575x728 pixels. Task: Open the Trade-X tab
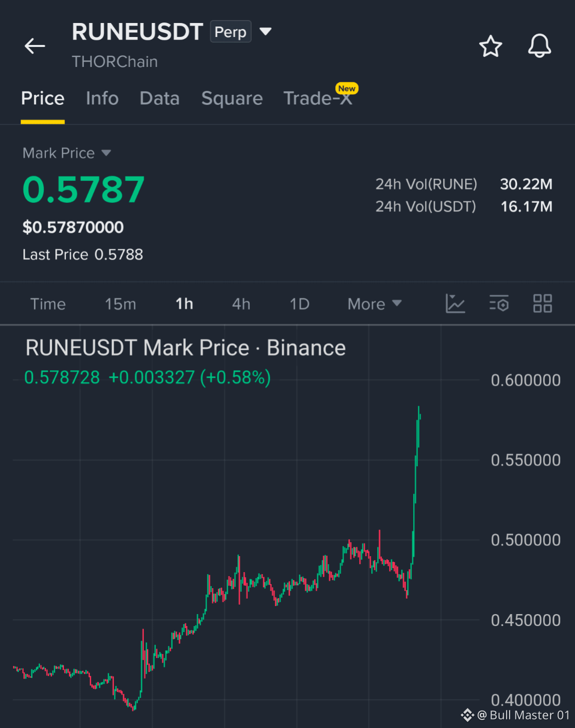tap(318, 98)
